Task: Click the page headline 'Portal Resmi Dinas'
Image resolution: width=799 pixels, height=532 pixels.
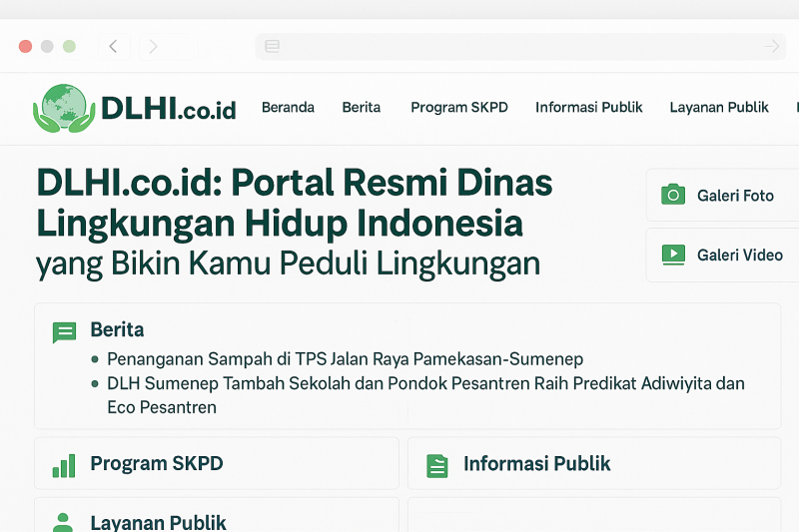Action: (392, 183)
